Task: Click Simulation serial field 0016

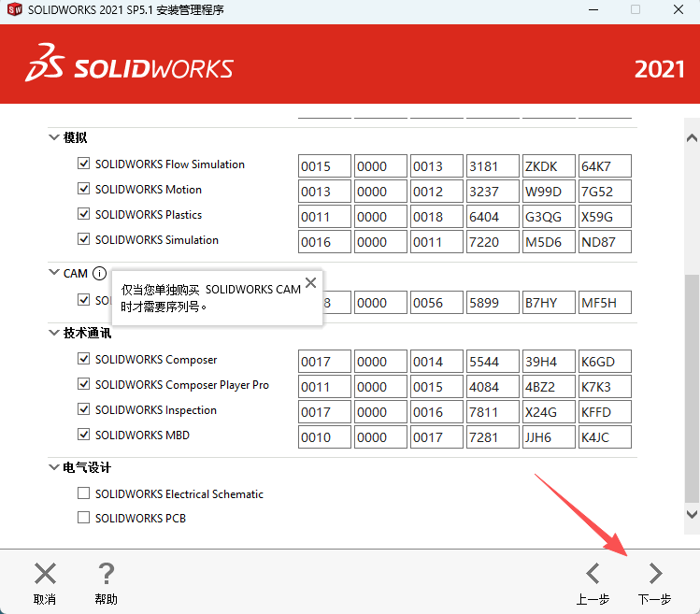Action: pos(324,241)
